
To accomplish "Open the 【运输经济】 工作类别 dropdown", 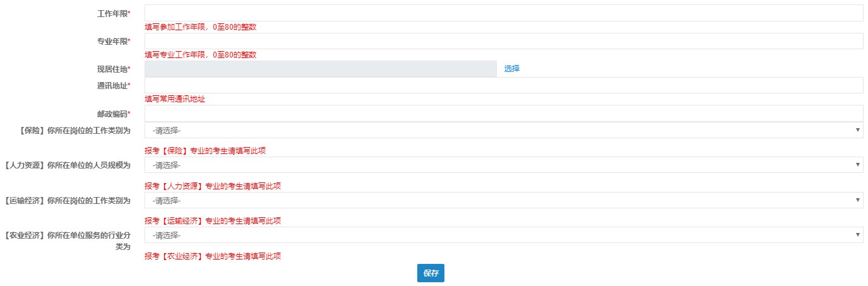I will [503, 200].
